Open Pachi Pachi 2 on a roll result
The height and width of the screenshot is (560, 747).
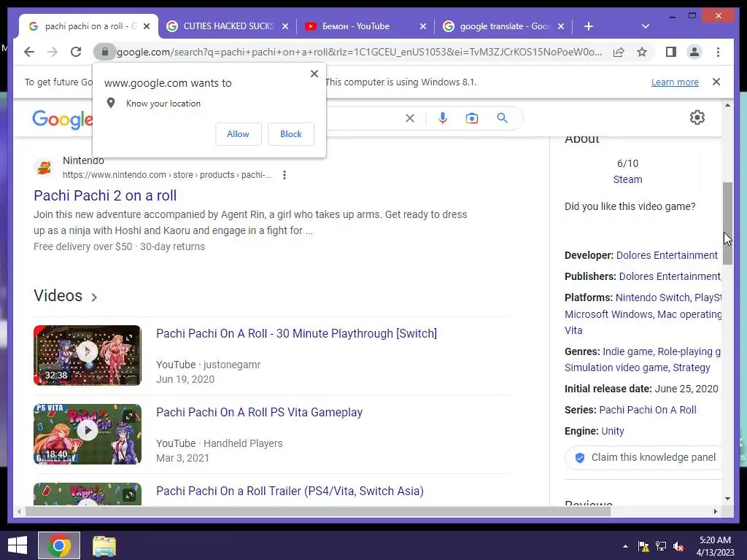click(105, 195)
